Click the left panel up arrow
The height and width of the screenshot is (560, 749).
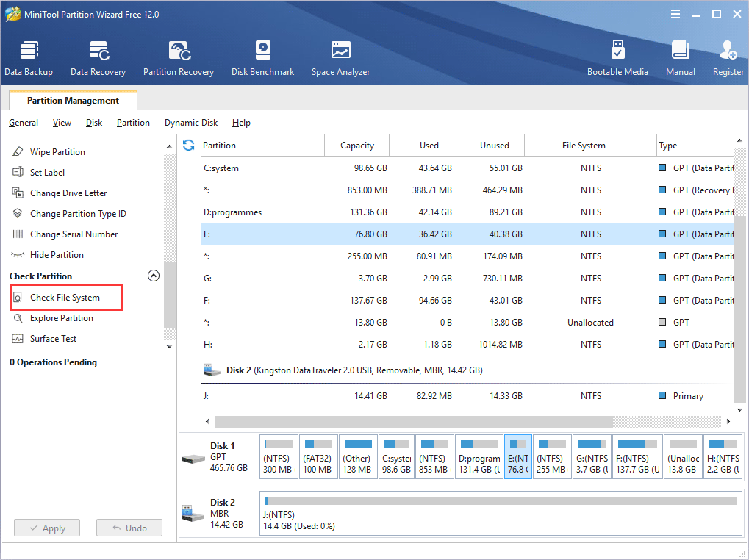169,146
